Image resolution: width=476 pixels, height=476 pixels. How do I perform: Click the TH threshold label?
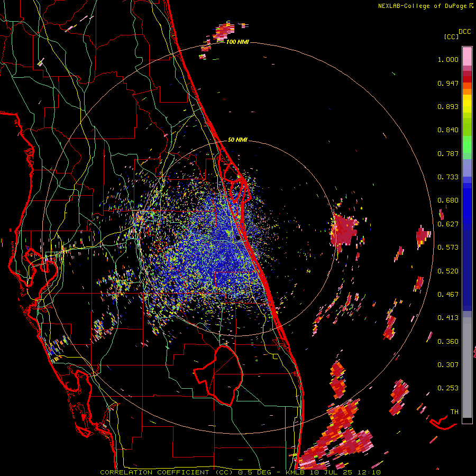click(x=454, y=412)
